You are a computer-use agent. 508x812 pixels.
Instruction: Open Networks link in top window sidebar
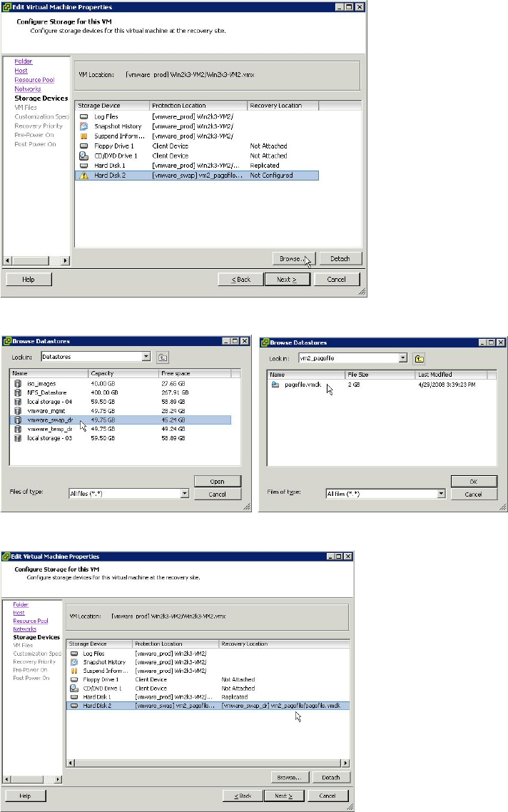(x=27, y=89)
